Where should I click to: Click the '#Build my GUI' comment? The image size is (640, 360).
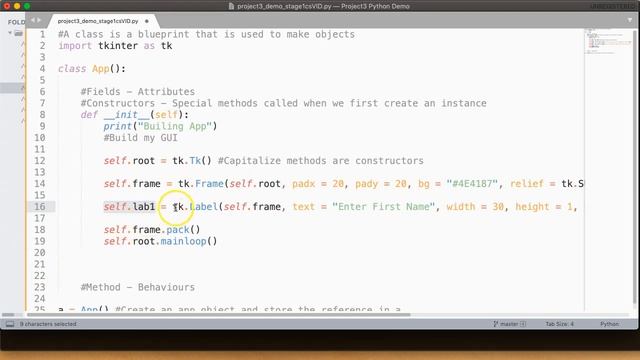click(x=140, y=138)
